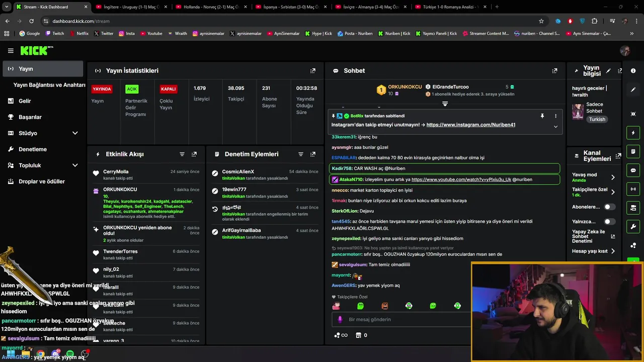Click the Sadece Sohbet category thumbnail
Viewport: 644px width, 362px height.
(x=578, y=111)
